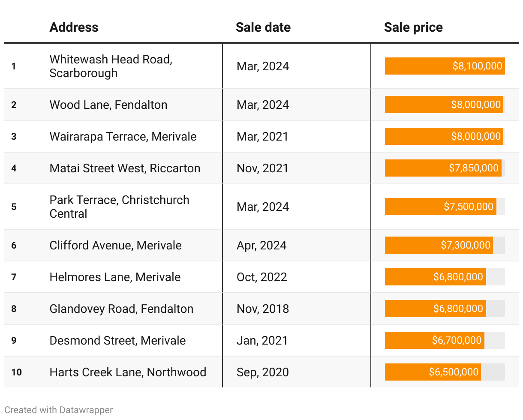The width and height of the screenshot is (523, 420).
Task: Select Harts Creek Lane, Northwood row
Action: click(x=261, y=372)
